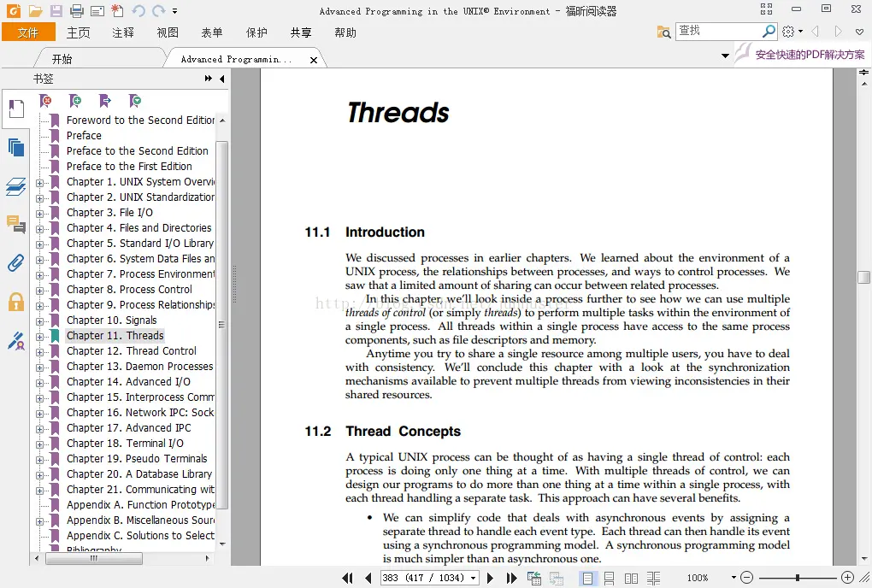Image resolution: width=872 pixels, height=588 pixels.
Task: Open the Comments panel icon
Action: 16,224
